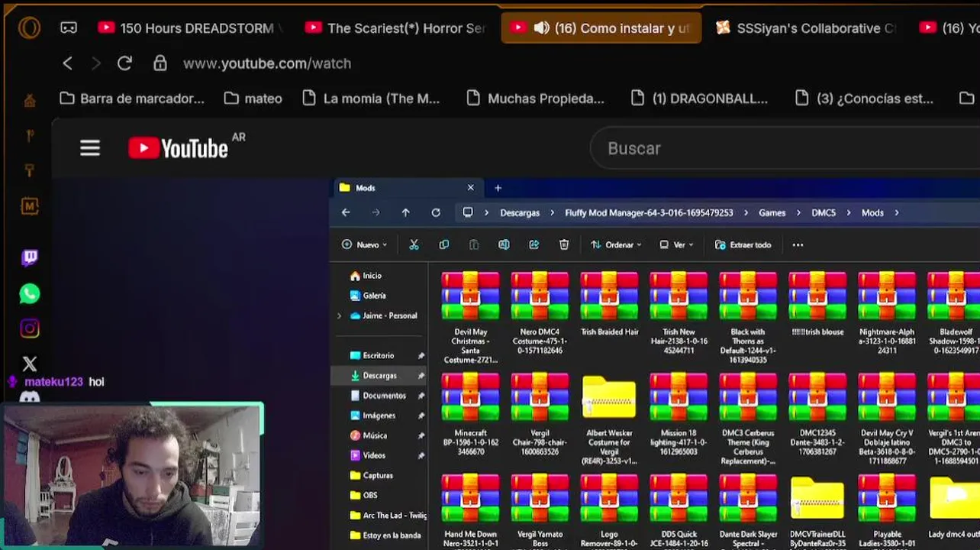Select Inicio in navigation pane
This screenshot has width=980, height=550.
click(x=366, y=276)
